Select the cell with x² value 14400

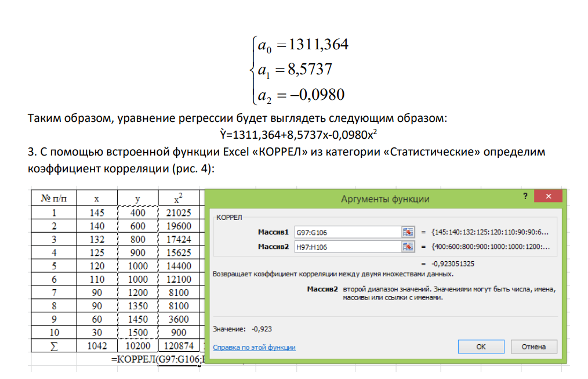(x=179, y=266)
